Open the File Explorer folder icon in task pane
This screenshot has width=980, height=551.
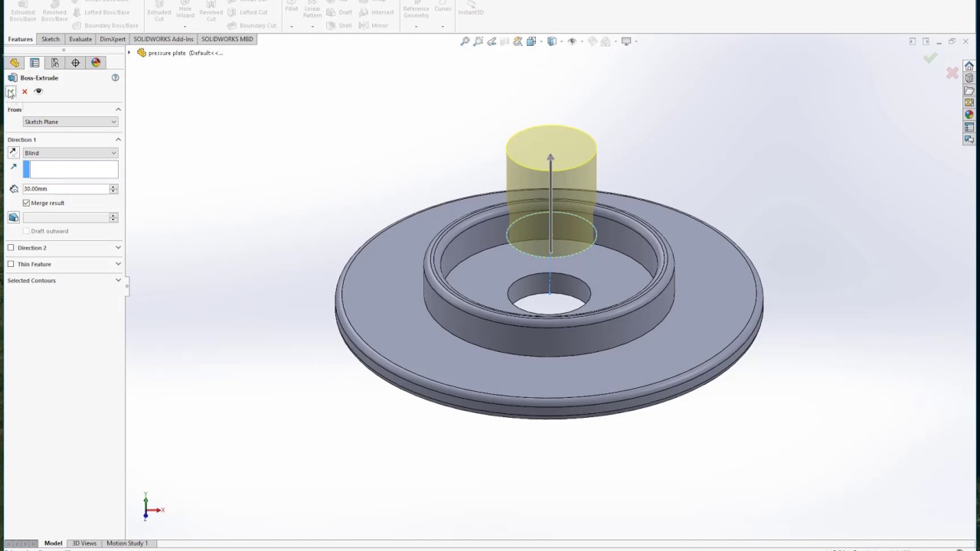pyautogui.click(x=969, y=90)
